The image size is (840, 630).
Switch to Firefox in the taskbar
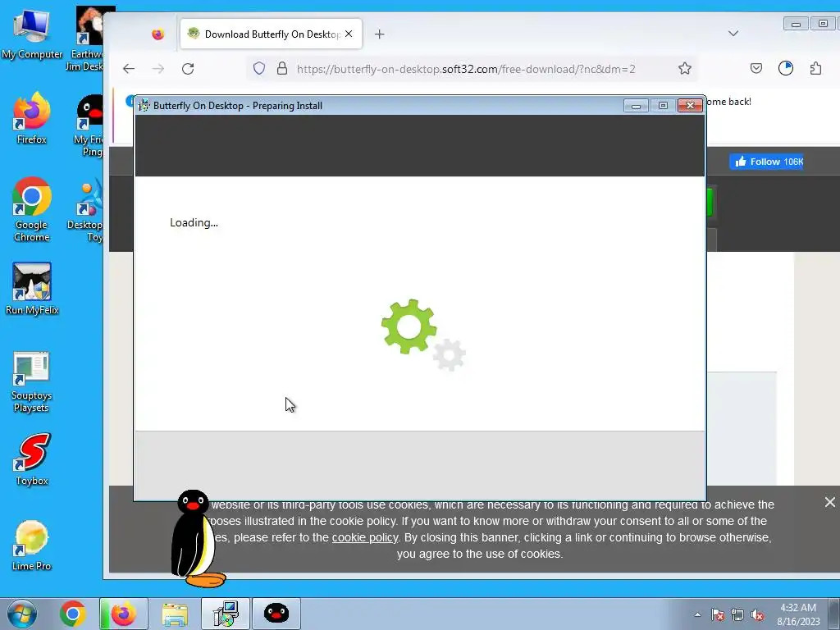(x=124, y=614)
